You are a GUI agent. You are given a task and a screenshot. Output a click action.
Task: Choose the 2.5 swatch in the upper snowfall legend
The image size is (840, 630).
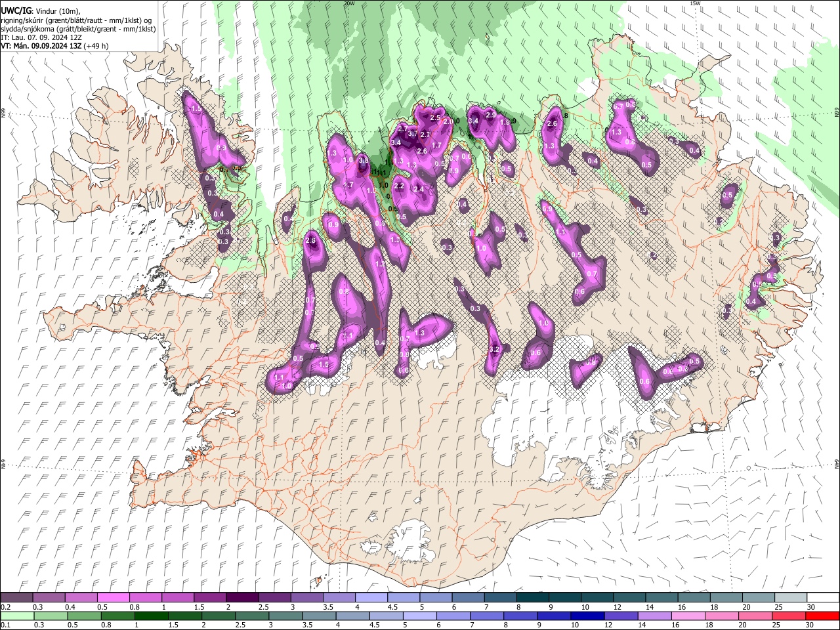[274, 598]
